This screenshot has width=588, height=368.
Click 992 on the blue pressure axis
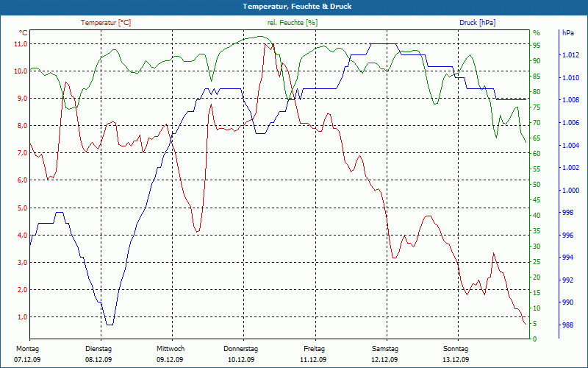567,280
